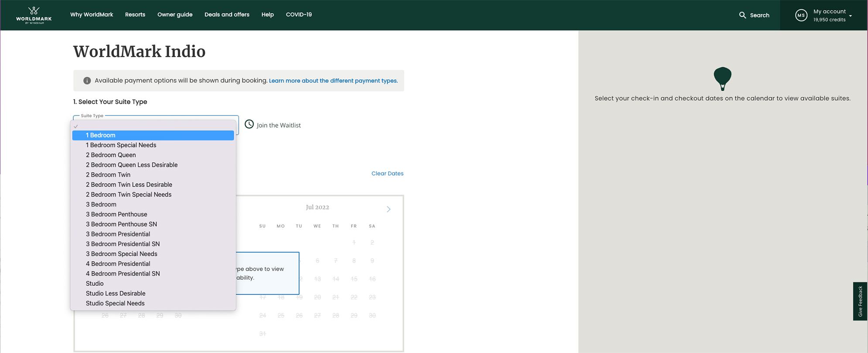Click the Search label in header
The height and width of the screenshot is (353, 868).
[x=759, y=15]
